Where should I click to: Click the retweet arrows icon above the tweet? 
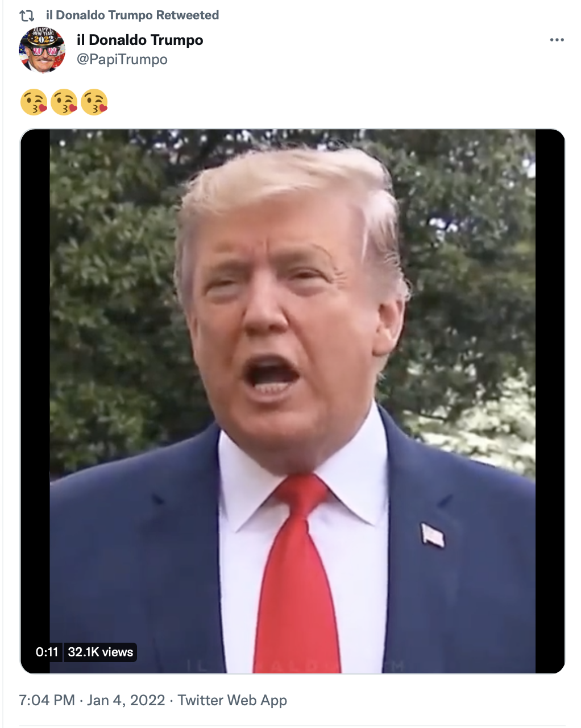pos(27,15)
